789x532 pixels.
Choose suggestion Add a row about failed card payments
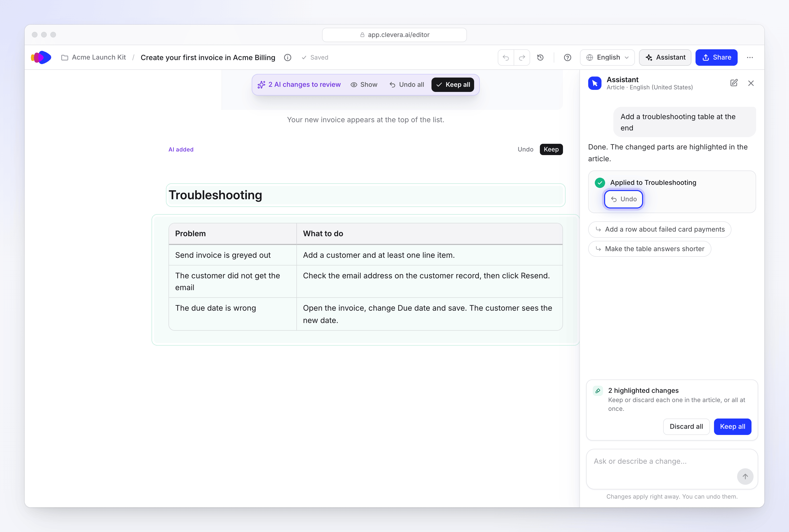pyautogui.click(x=660, y=229)
